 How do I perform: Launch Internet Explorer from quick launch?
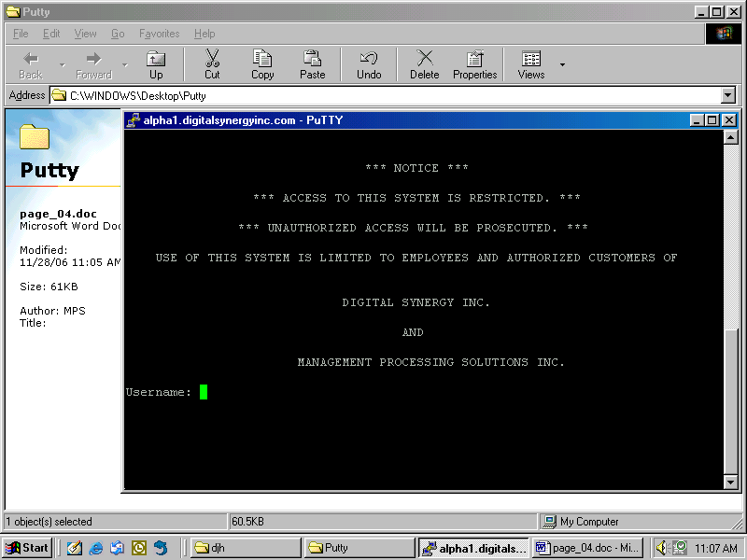pos(96,548)
